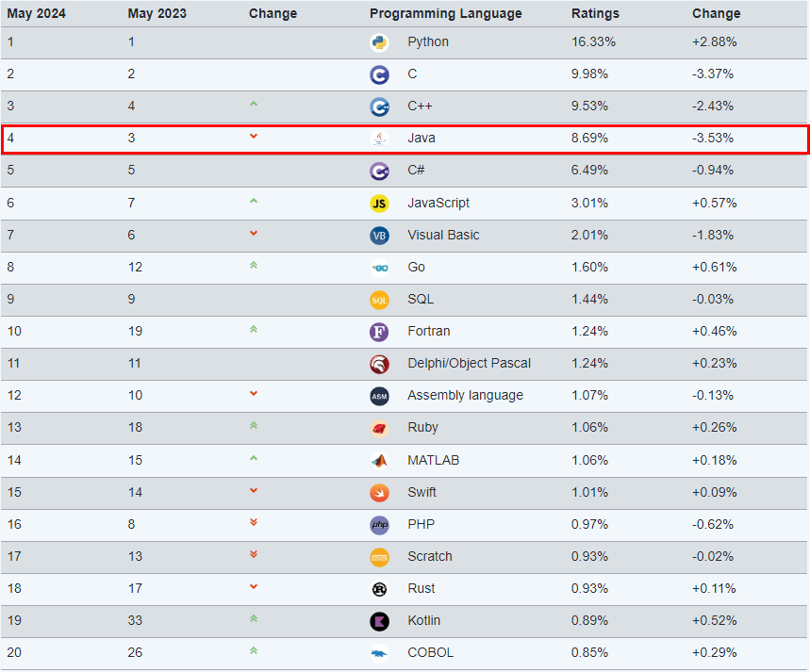810x672 pixels.
Task: Click the Rust gear logo icon
Action: click(379, 589)
